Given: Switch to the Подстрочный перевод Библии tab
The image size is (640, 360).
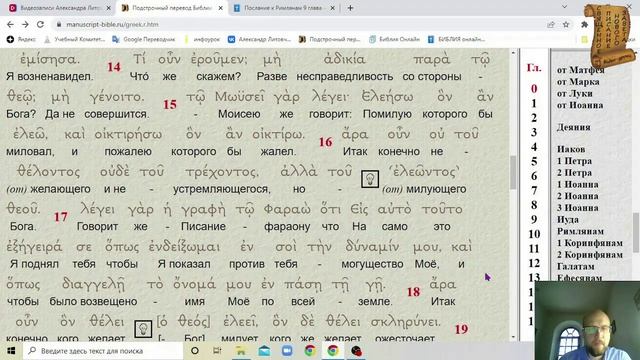Looking at the screenshot, I should [171, 8].
